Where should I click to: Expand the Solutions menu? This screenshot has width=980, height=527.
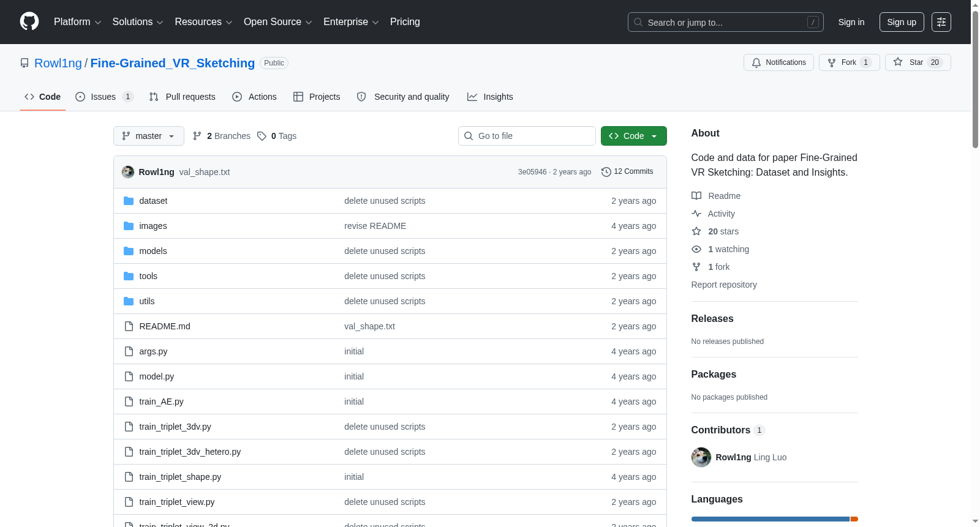point(138,22)
